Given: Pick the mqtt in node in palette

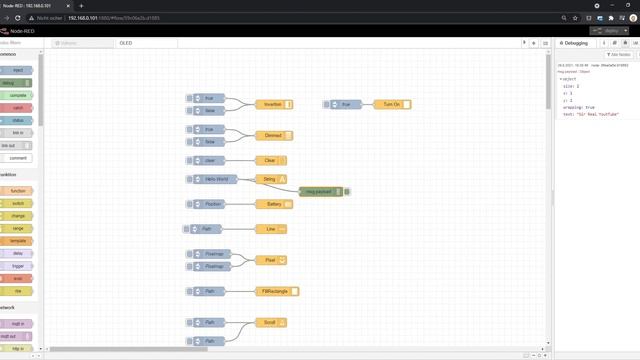Looking at the screenshot, I should tap(16, 324).
